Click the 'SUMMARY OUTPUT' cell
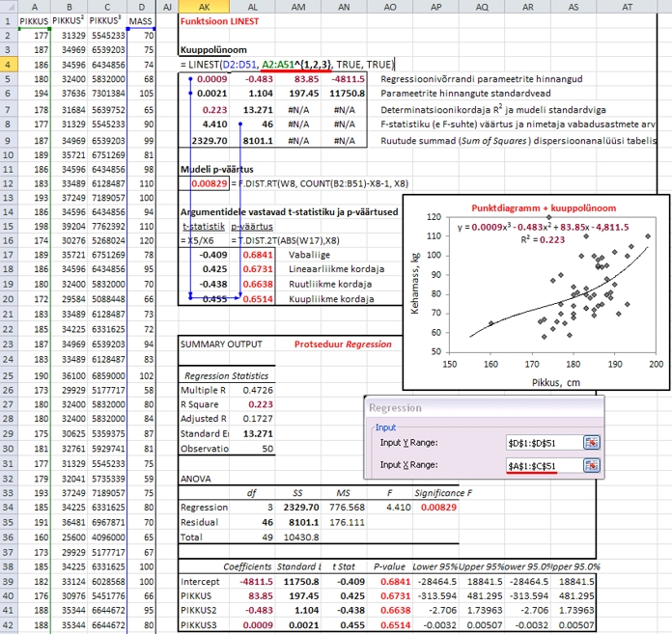The height and width of the screenshot is (634, 672). (221, 344)
